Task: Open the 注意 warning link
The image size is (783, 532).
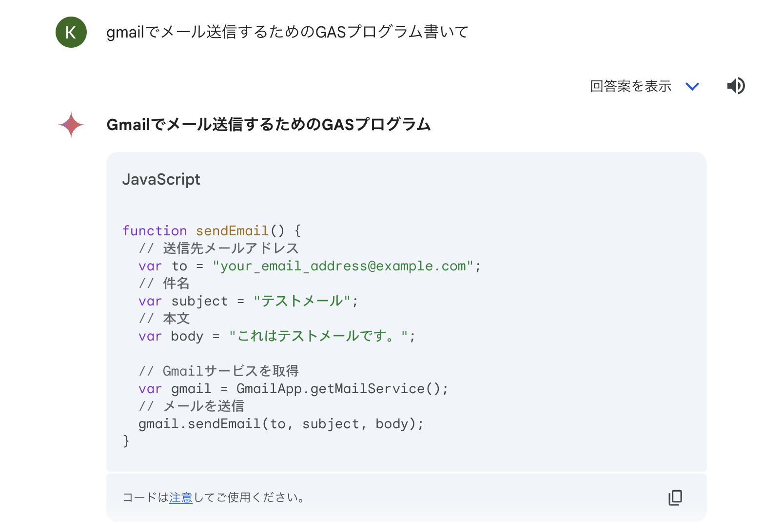Action: pyautogui.click(x=181, y=497)
